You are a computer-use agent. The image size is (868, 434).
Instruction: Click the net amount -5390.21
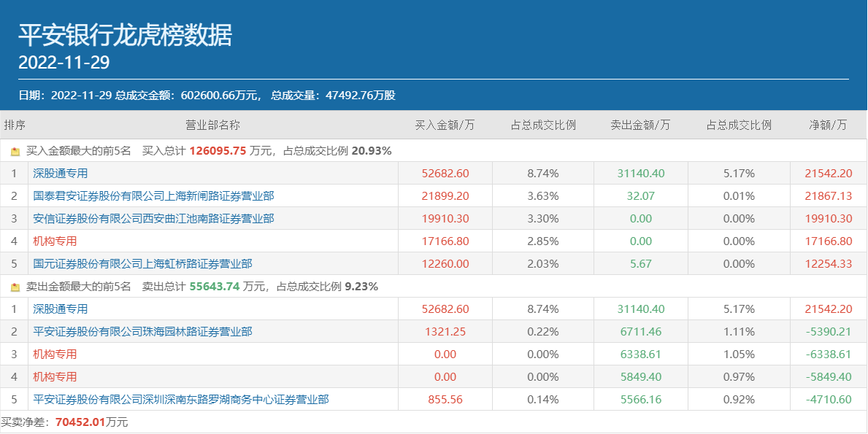tap(829, 332)
